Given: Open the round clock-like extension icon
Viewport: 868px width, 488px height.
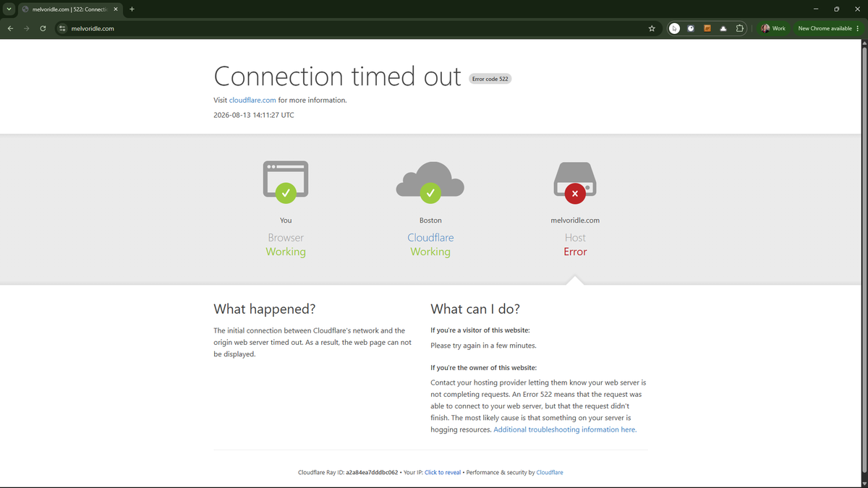Looking at the screenshot, I should pos(691,28).
